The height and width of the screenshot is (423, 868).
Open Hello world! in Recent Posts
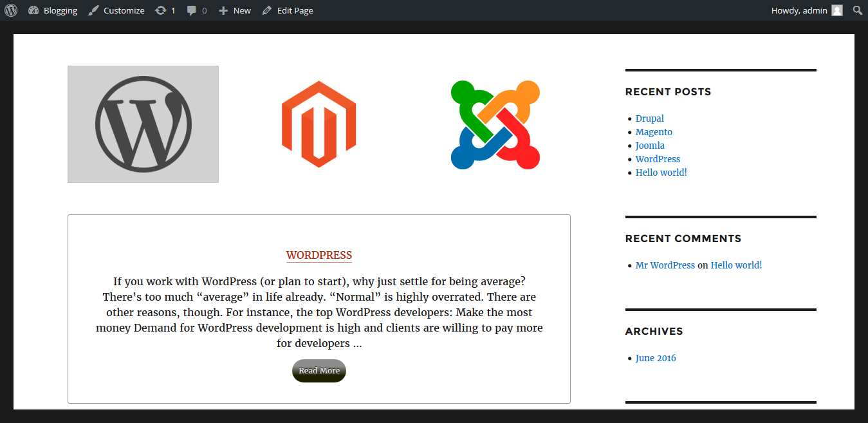661,173
